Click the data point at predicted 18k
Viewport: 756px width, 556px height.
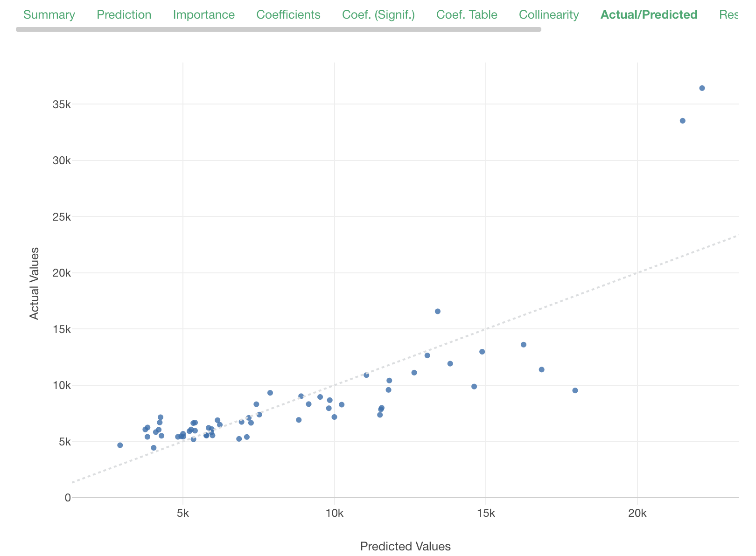tap(575, 390)
